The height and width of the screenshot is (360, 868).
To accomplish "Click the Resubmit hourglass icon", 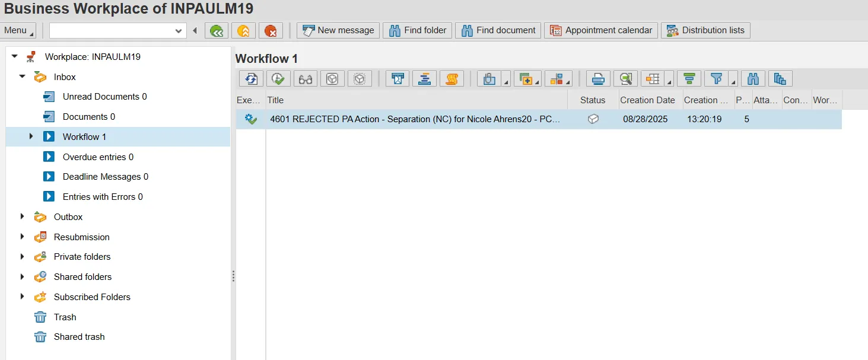I will click(x=398, y=79).
